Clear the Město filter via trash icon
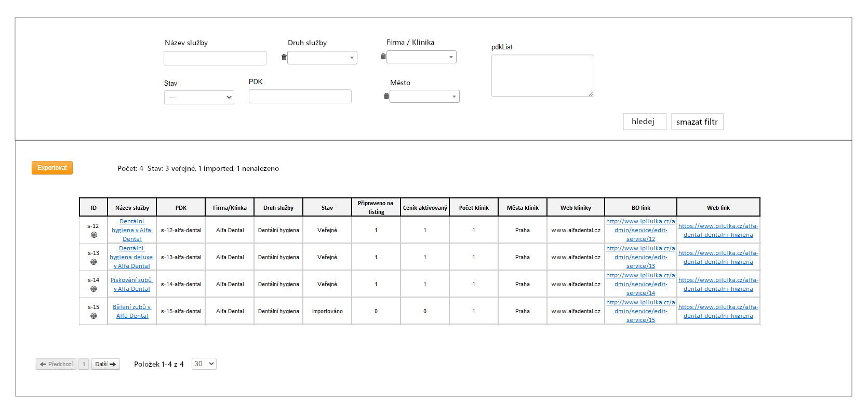This screenshot has width=868, height=416. (x=386, y=96)
